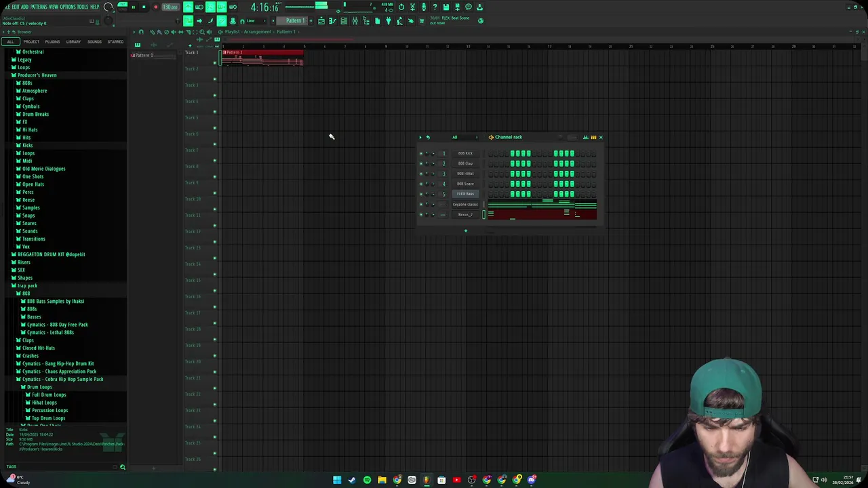Click the question mark help icon
Screen dimensions: 868x488
(435, 7)
